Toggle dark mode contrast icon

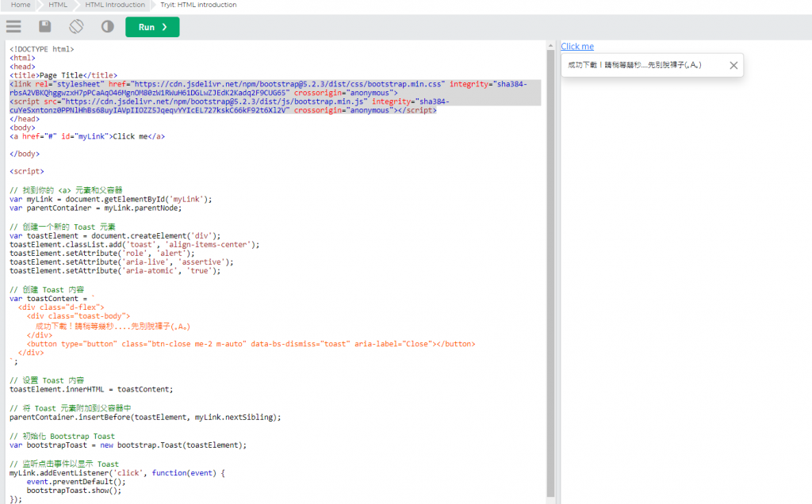coord(107,26)
